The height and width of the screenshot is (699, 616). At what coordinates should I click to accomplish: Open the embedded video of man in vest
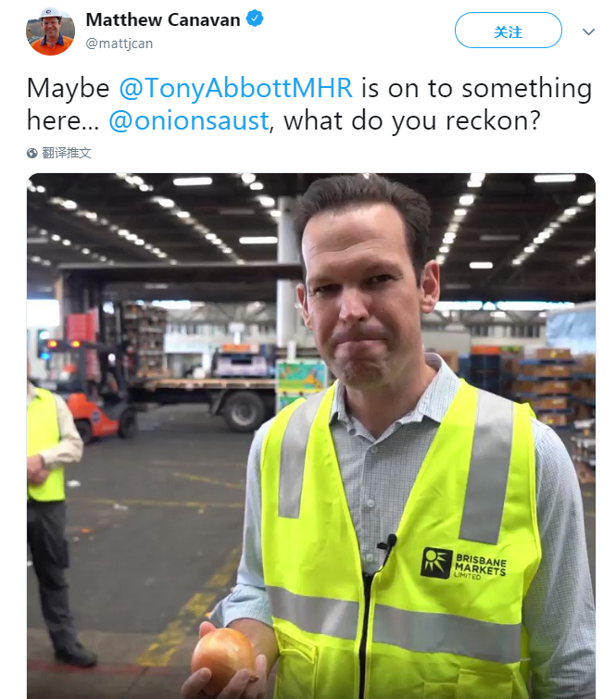tap(311, 436)
